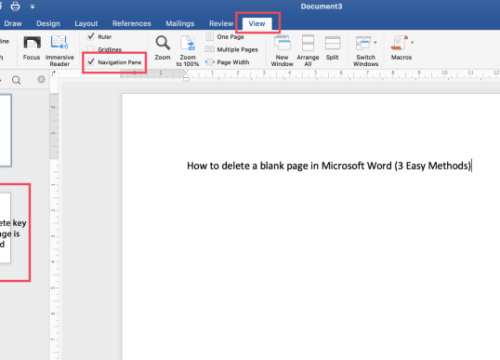Viewport: 500px width, 360px height.
Task: Open the Design tab
Action: click(x=48, y=23)
